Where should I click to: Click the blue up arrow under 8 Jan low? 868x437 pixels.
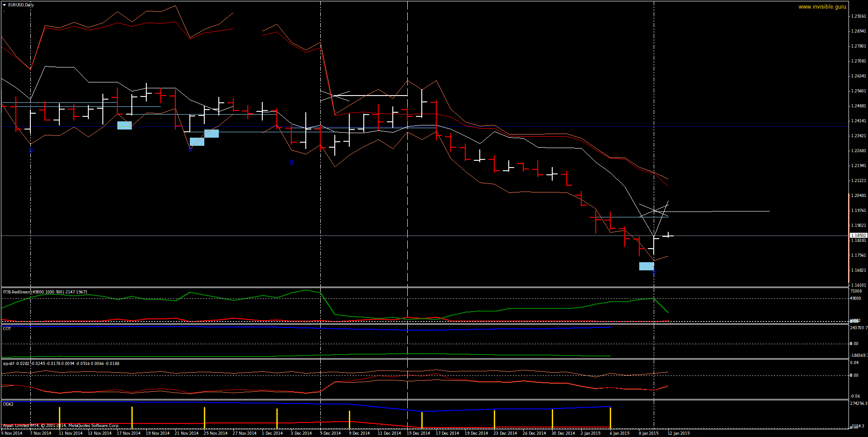coord(654,273)
